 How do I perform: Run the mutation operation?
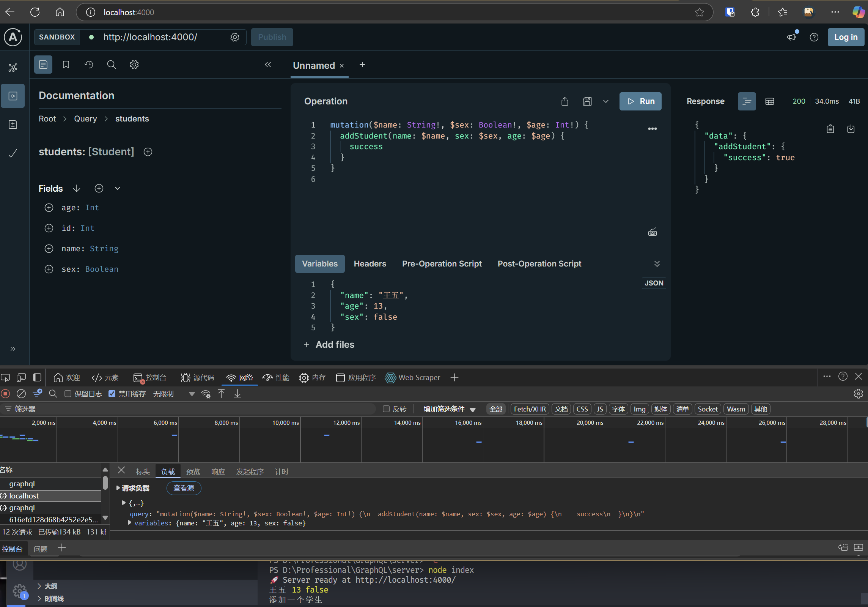(x=640, y=101)
